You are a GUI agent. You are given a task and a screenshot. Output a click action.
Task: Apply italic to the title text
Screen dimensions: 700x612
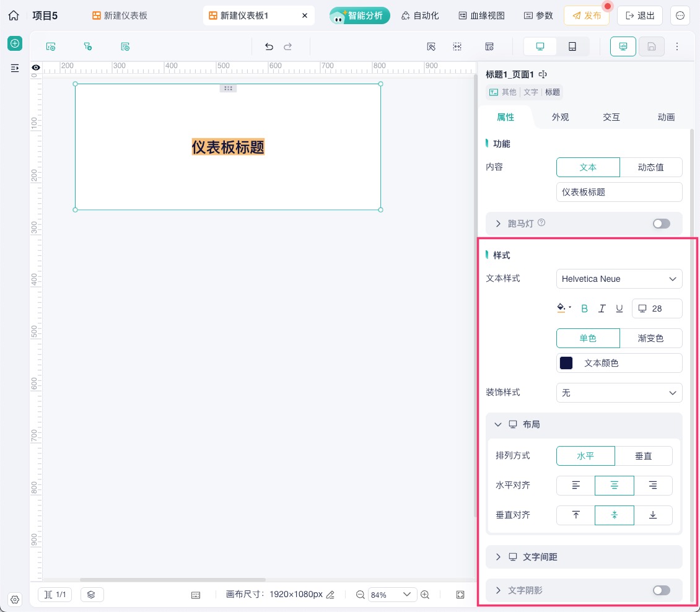pyautogui.click(x=602, y=308)
